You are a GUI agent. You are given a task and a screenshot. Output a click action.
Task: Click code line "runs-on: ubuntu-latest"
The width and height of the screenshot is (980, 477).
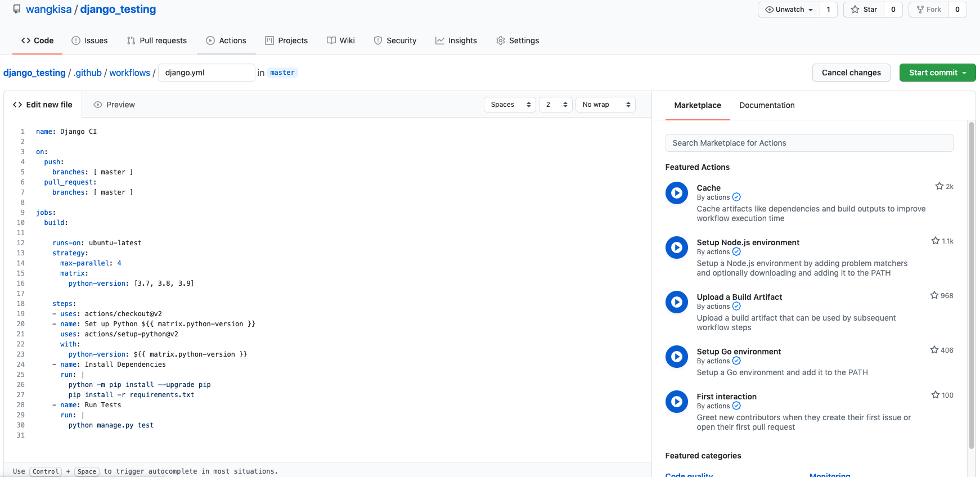click(97, 243)
